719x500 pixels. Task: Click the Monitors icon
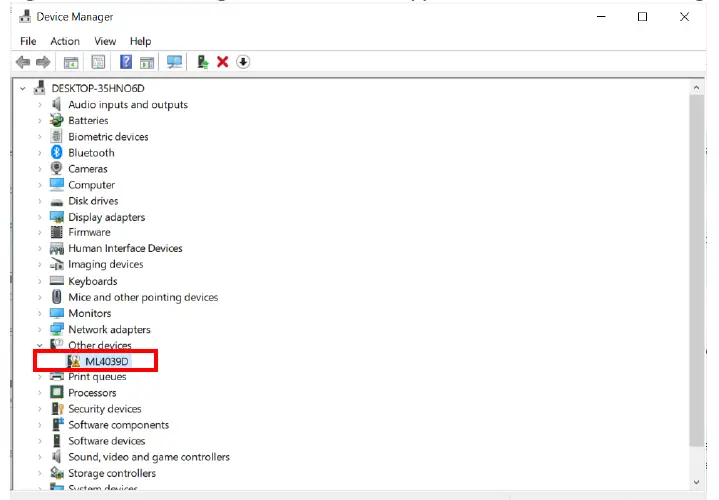click(57, 313)
